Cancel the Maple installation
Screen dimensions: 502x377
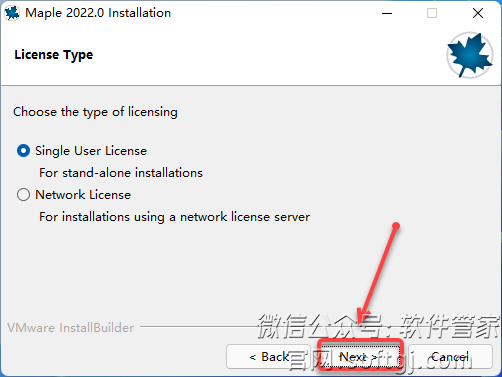click(x=450, y=357)
